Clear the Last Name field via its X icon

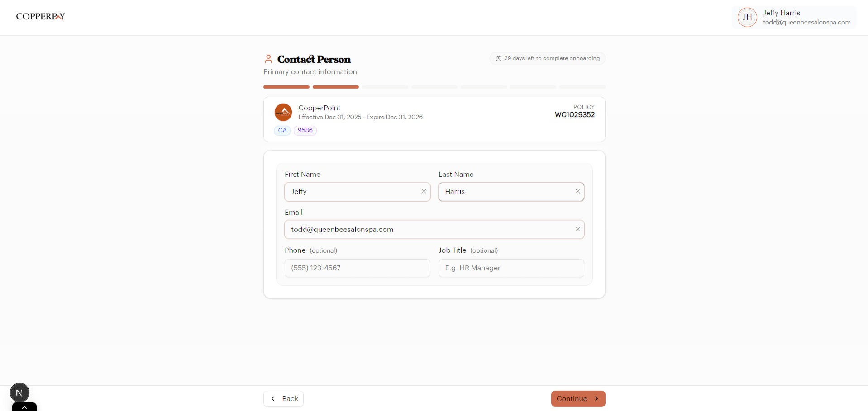point(577,191)
